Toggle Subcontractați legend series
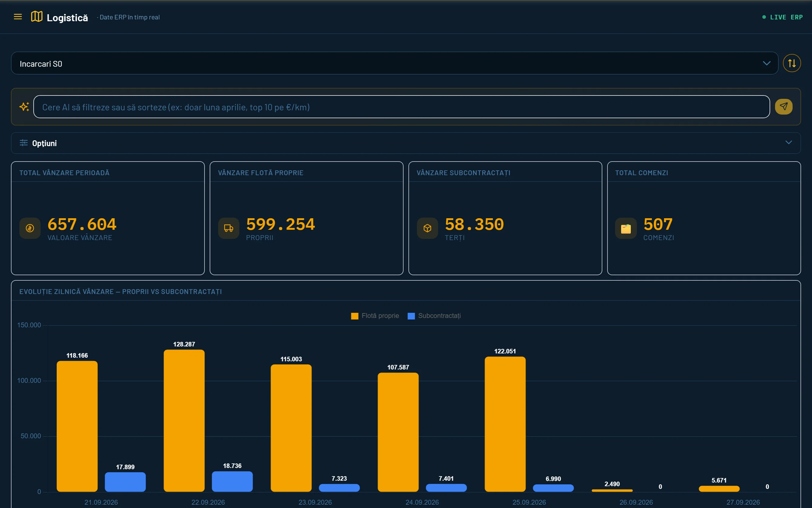 434,316
